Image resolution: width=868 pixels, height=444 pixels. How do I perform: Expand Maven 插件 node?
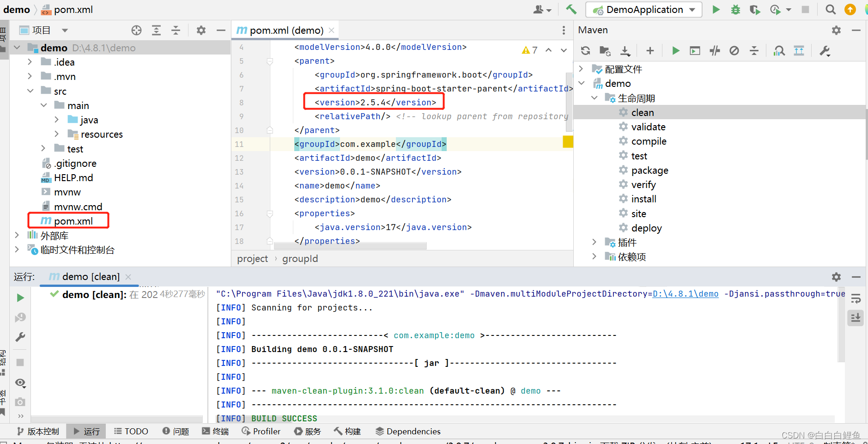[595, 242]
